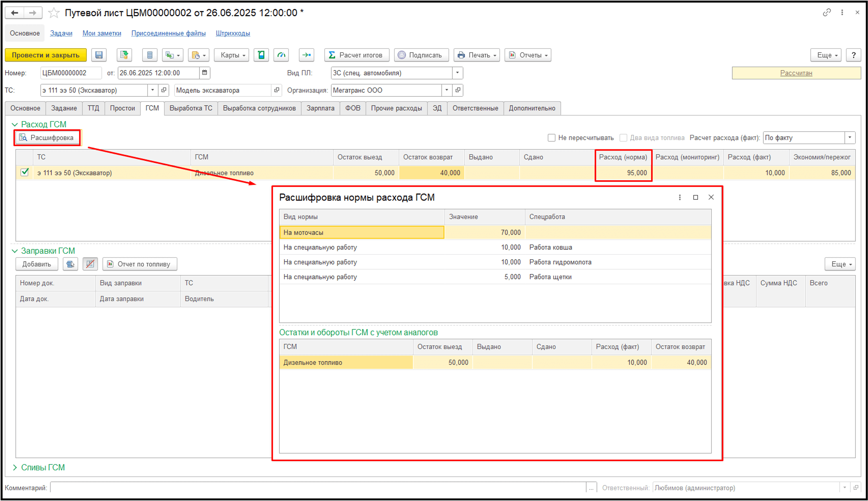This screenshot has width=868, height=501.
Task: Open the 'Зарплата' tab
Action: [320, 108]
